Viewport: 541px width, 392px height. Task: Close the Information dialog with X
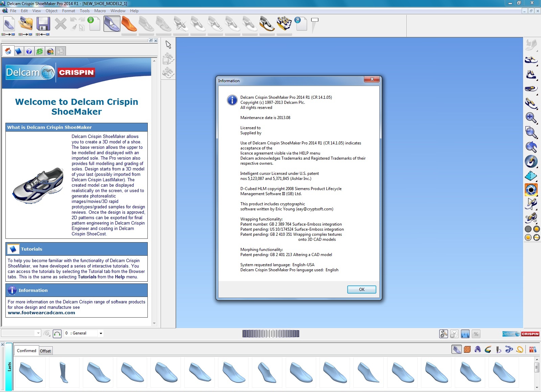tap(372, 79)
